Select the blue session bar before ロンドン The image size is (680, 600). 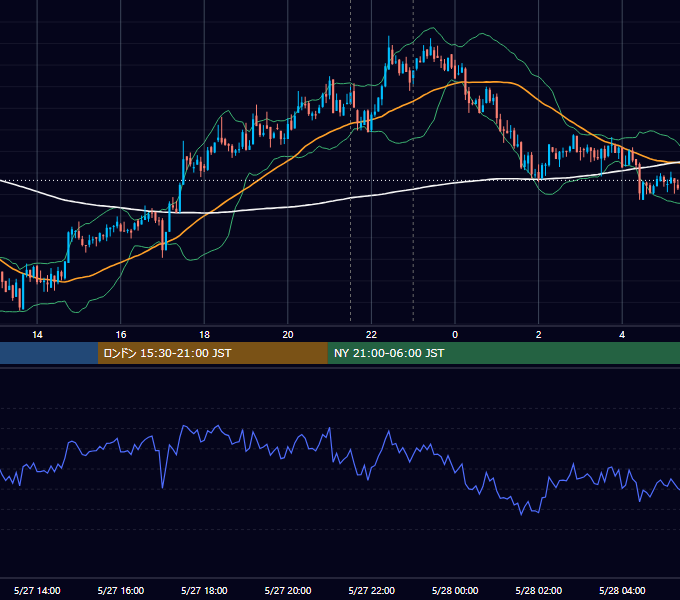click(x=49, y=353)
